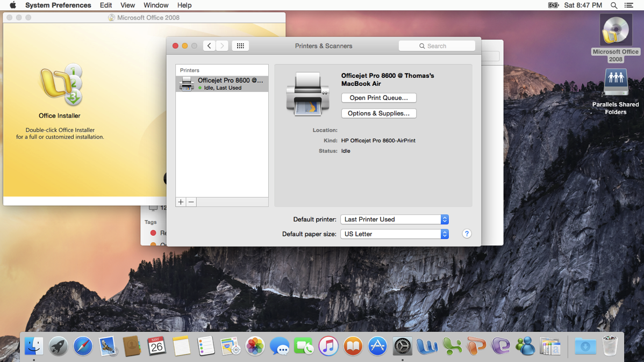This screenshot has height=362, width=644.
Task: Open the View menu
Action: click(x=127, y=5)
